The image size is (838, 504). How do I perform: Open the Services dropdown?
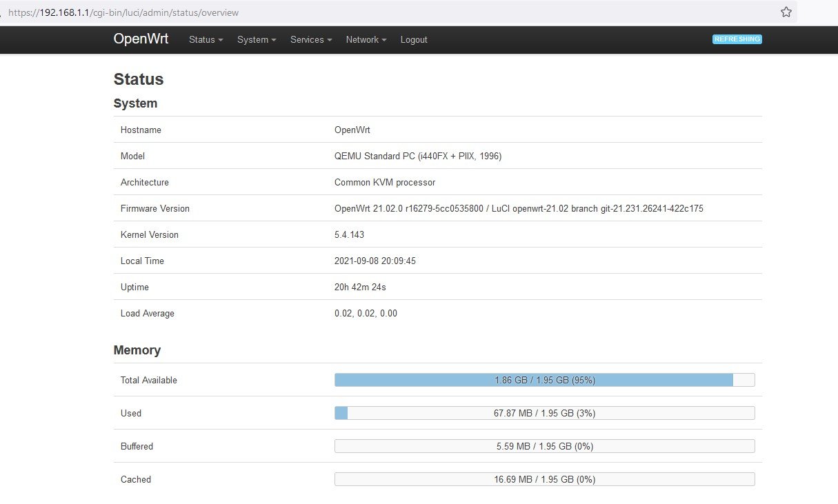coord(310,40)
